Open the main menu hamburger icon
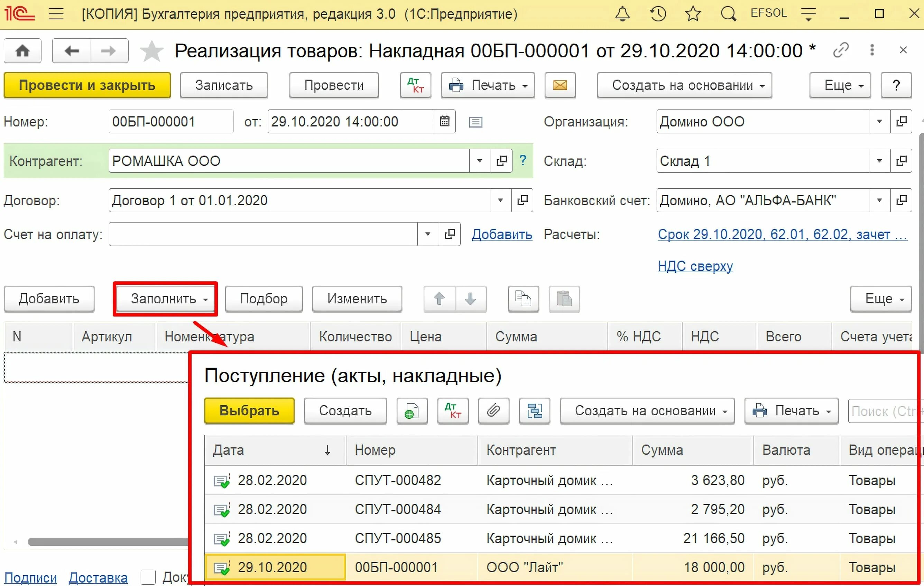Viewport: 924px width, 586px height. (x=56, y=14)
